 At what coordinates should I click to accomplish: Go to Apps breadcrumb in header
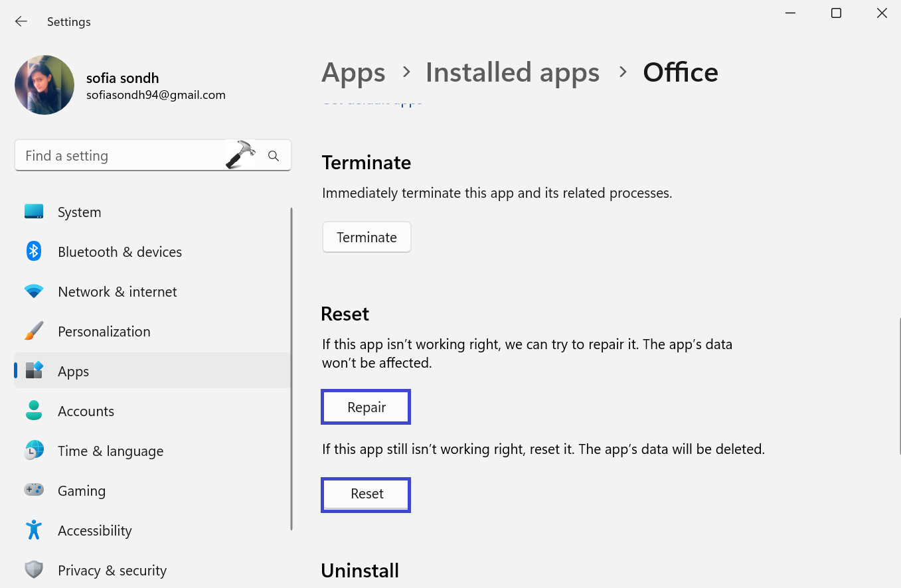[x=353, y=72]
